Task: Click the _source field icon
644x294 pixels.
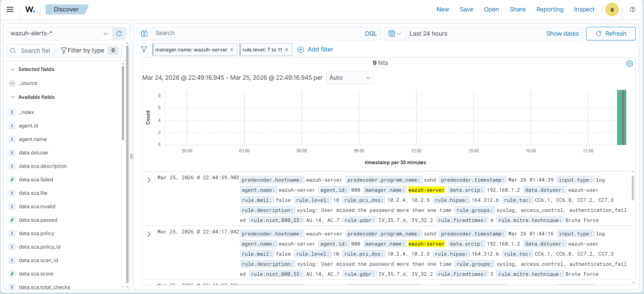Action: click(x=12, y=83)
